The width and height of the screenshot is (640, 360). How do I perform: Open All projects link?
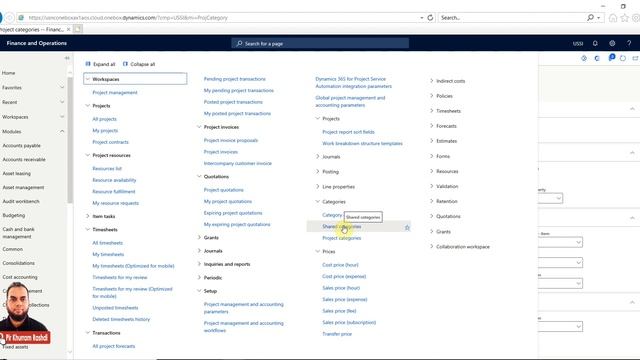click(104, 119)
